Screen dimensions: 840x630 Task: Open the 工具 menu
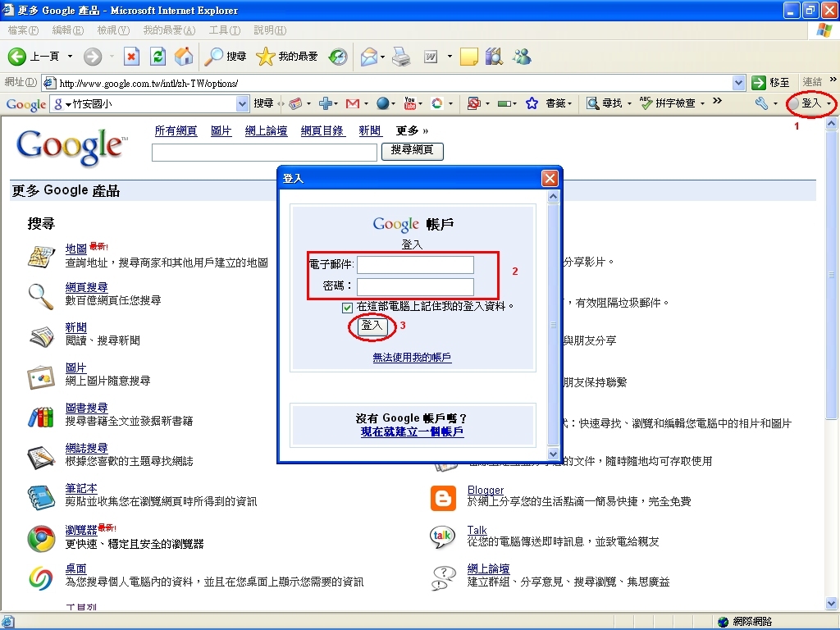pyautogui.click(x=225, y=30)
